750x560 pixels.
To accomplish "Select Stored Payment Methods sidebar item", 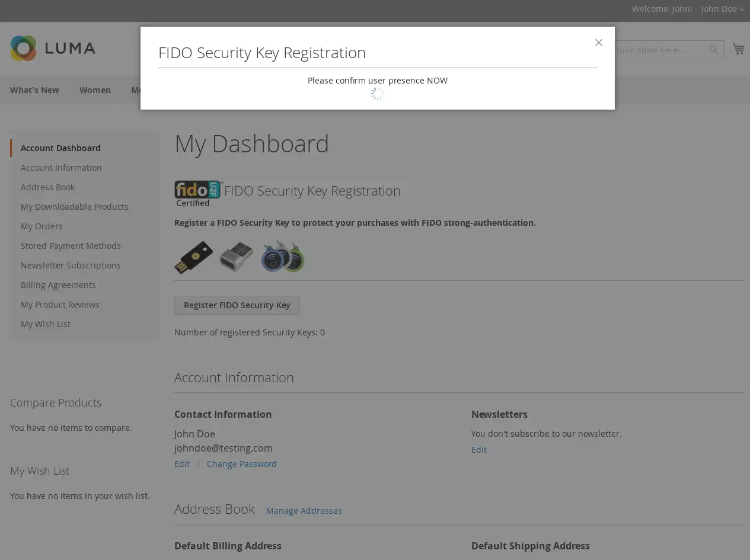I will point(71,246).
